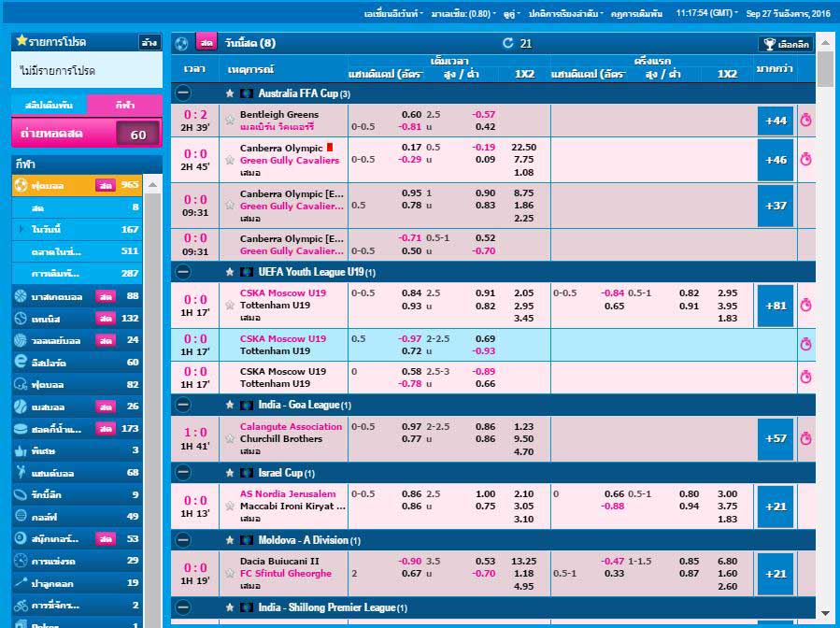Show +57 more markets for Calangute Association
Screen dimensions: 840x628
point(776,439)
